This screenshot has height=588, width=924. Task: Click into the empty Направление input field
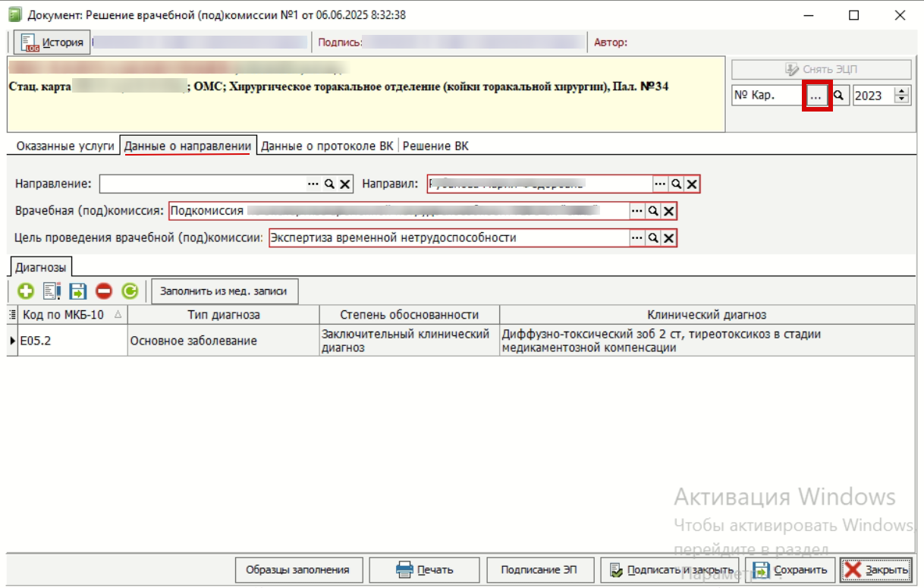pyautogui.click(x=203, y=184)
